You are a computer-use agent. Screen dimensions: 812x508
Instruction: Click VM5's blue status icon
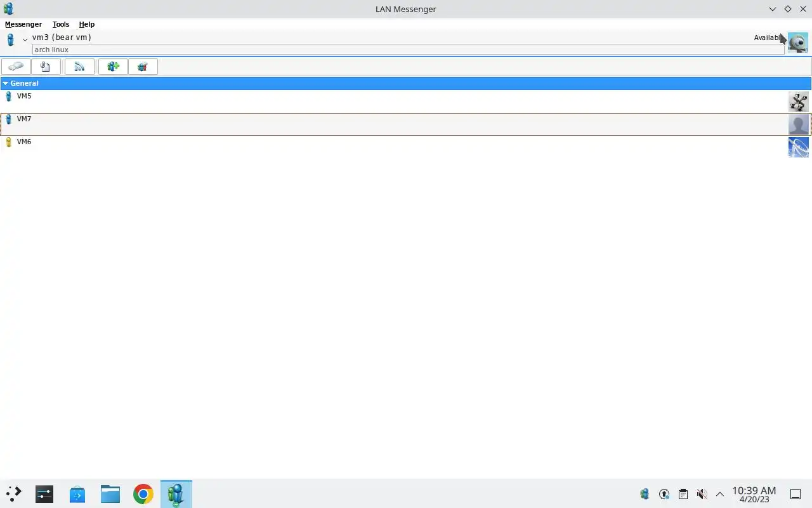tap(8, 97)
